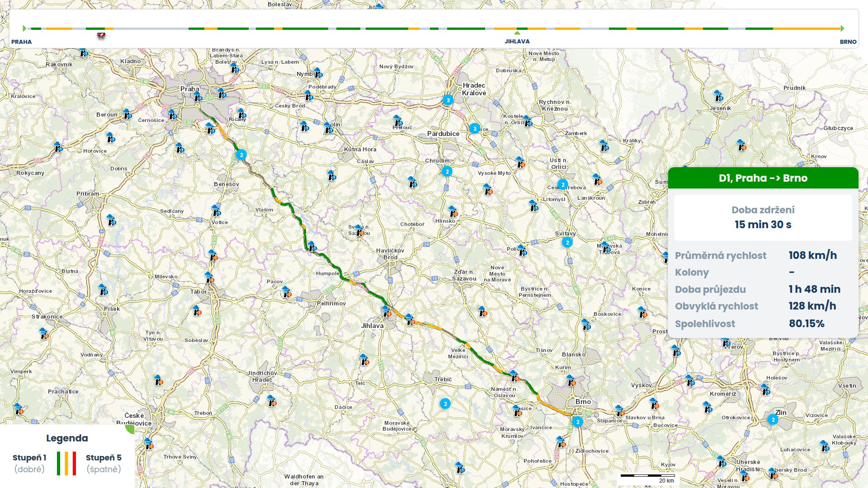Image resolution: width=868 pixels, height=488 pixels.
Task: Open the cluster marker 2 below Svitavy
Action: 567,243
